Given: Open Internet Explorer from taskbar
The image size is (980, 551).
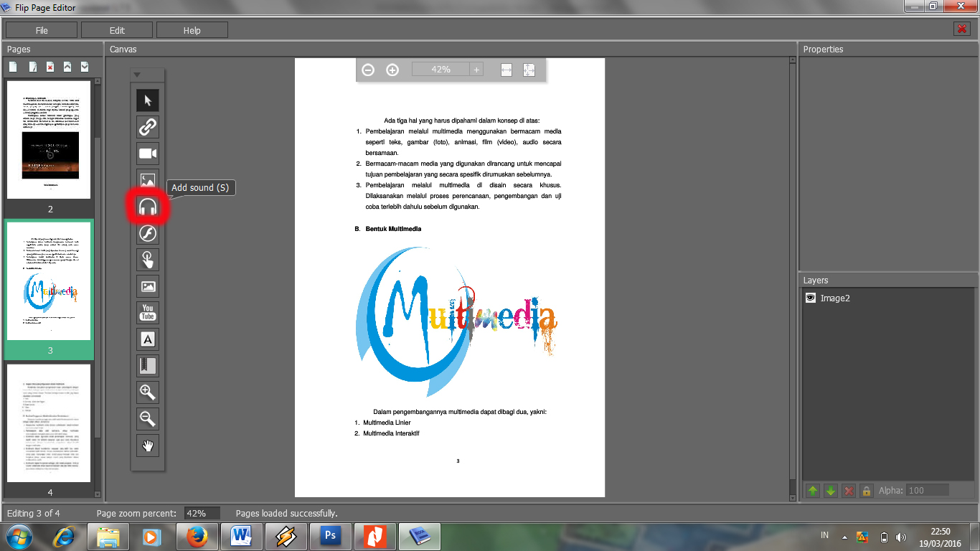Looking at the screenshot, I should point(64,537).
